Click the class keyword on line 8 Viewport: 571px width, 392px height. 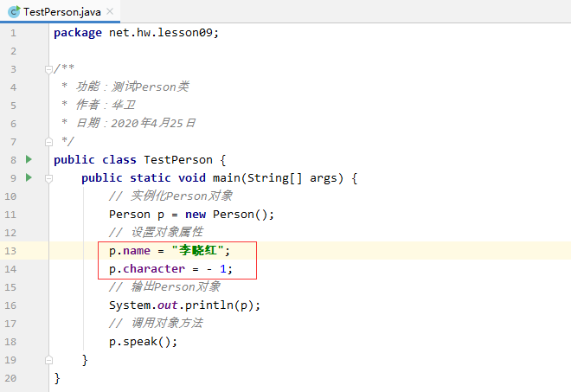pos(119,159)
